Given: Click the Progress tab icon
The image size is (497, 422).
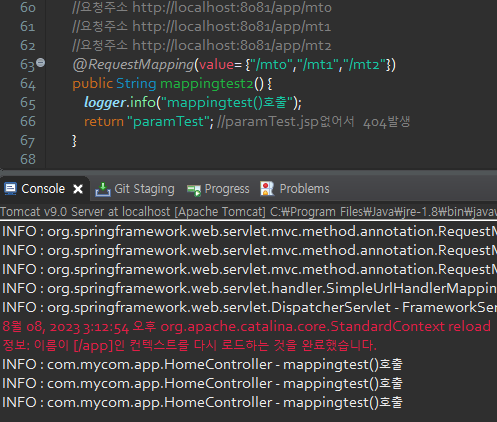Looking at the screenshot, I should 194,190.
